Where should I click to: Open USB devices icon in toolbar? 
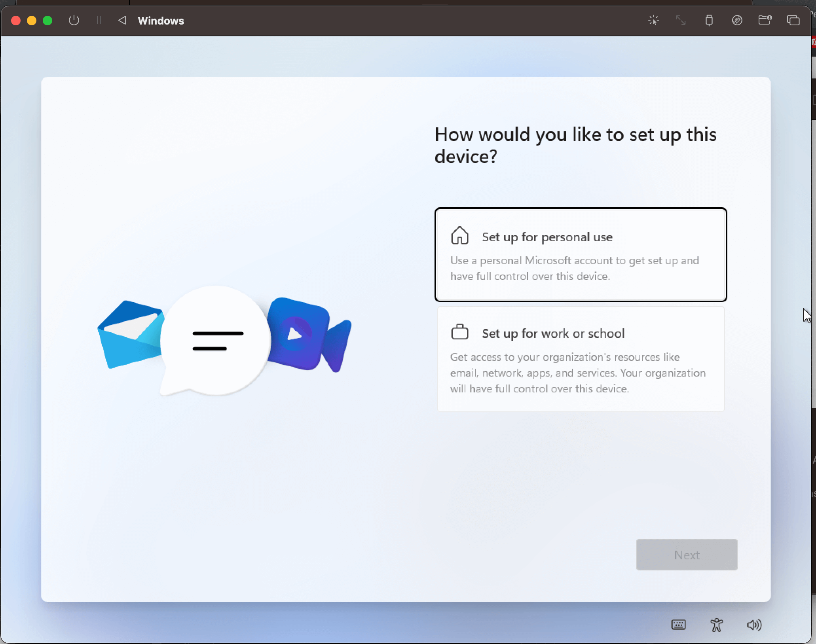pyautogui.click(x=709, y=20)
